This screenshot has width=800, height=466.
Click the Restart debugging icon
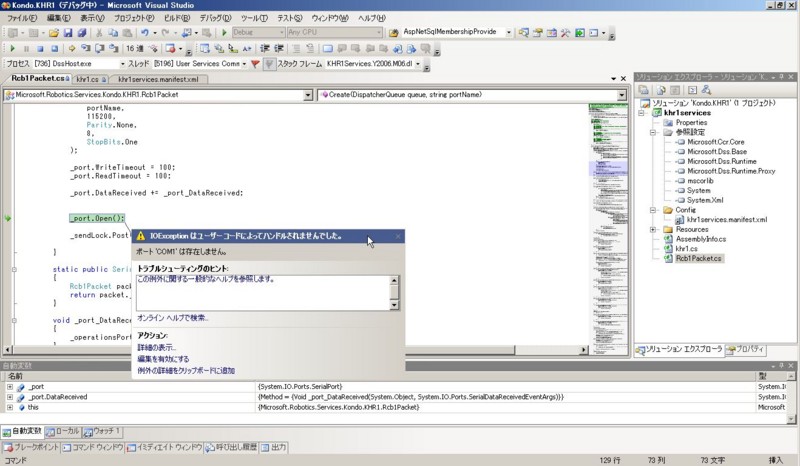(54, 48)
